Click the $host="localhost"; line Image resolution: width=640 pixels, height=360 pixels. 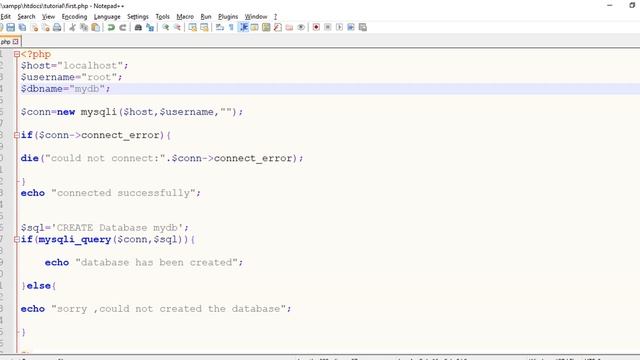click(74, 65)
